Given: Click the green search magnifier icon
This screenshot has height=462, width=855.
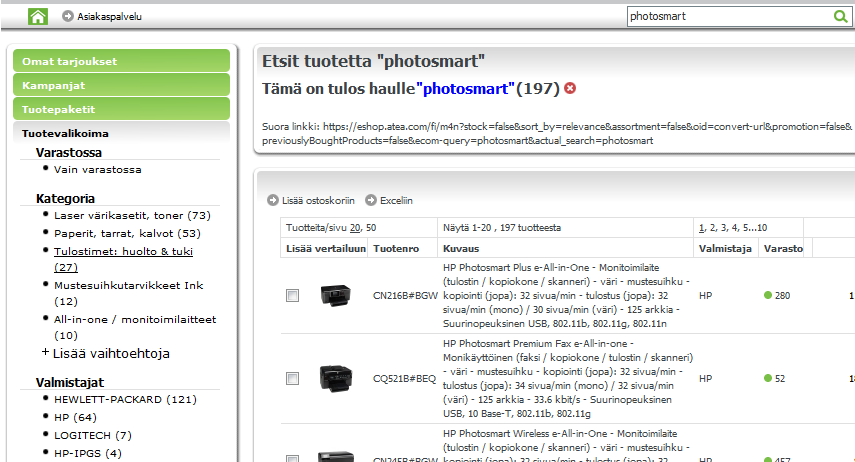Looking at the screenshot, I should tap(840, 16).
